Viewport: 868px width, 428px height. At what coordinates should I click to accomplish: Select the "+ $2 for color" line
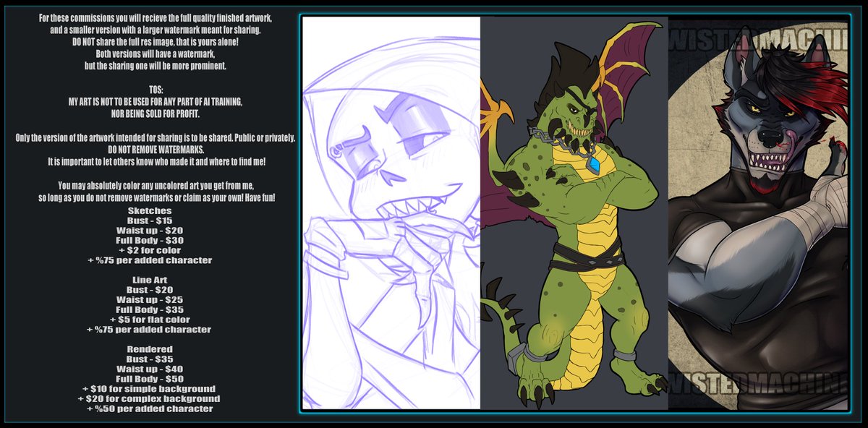coord(151,250)
